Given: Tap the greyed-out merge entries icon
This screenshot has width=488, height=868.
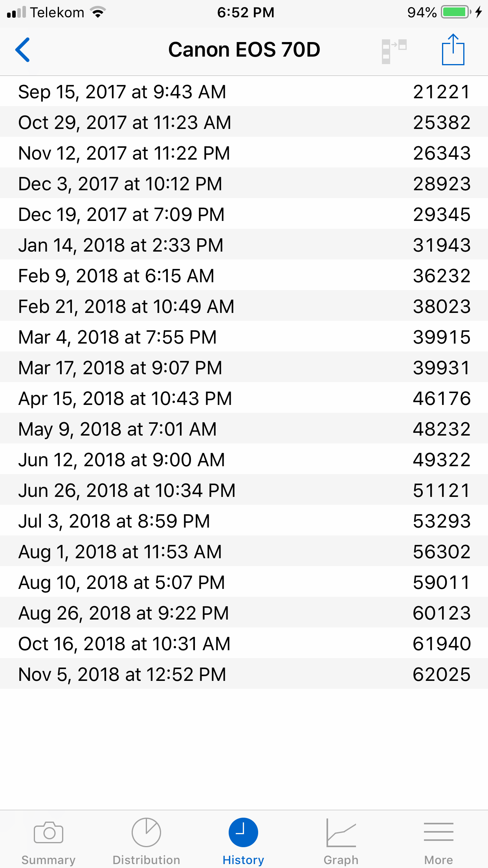Looking at the screenshot, I should click(394, 51).
